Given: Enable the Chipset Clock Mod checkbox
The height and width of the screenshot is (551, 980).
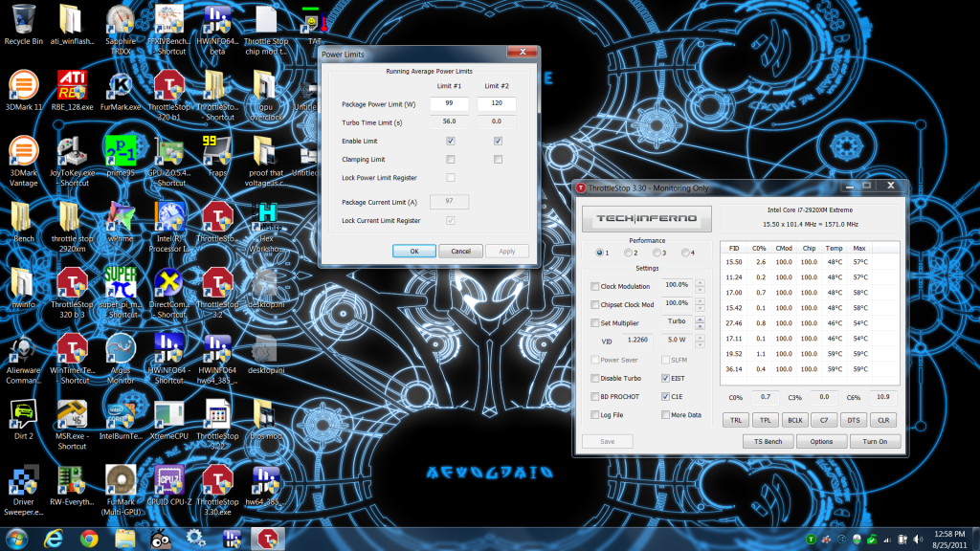Looking at the screenshot, I should 594,305.
